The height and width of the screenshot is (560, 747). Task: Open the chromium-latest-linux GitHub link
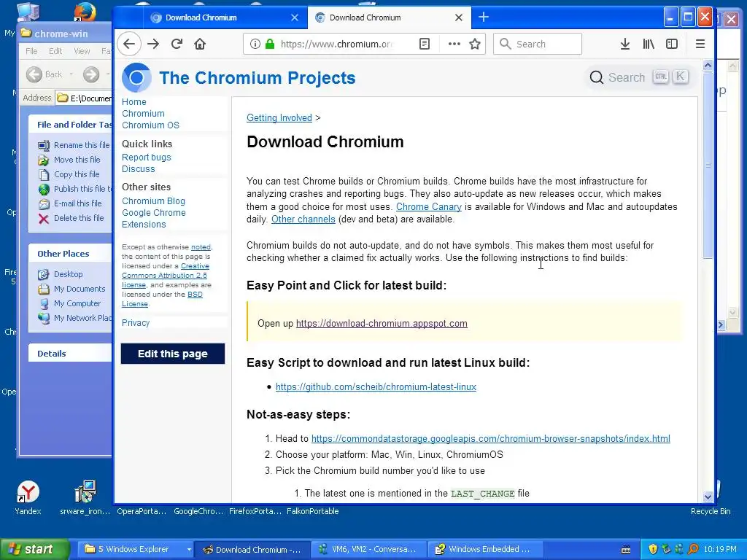[376, 386]
